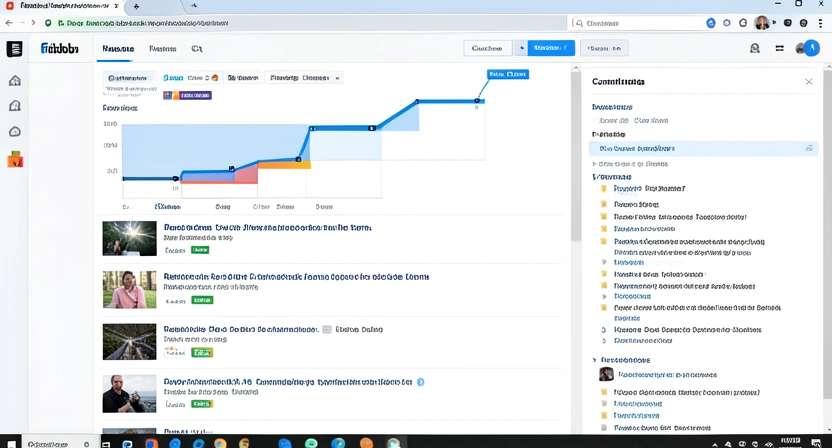Click the blue tooltip label above chart line end

[508, 74]
